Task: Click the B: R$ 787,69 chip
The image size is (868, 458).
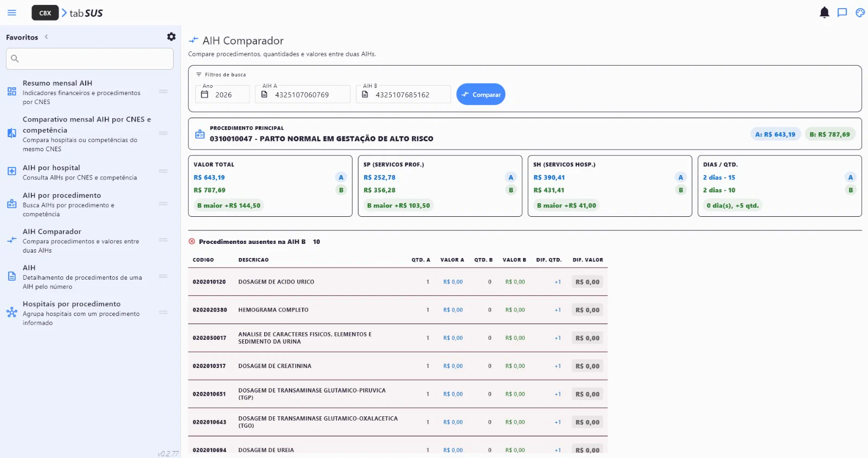Action: pyautogui.click(x=830, y=134)
